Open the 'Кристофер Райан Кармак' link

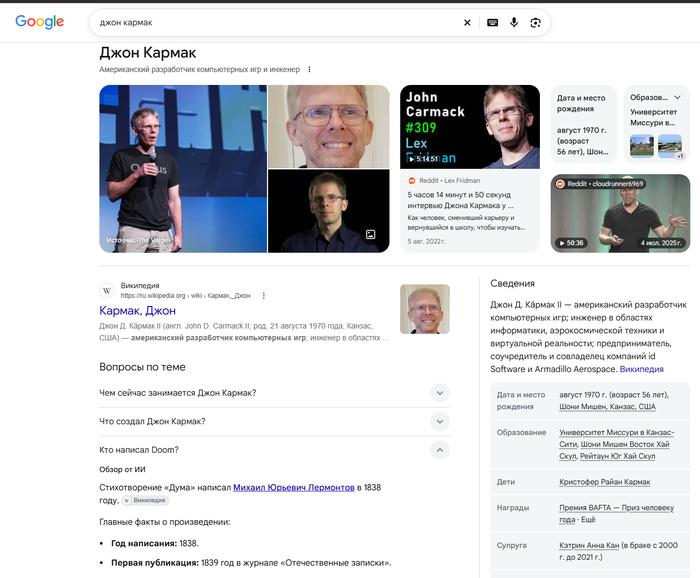coord(604,482)
